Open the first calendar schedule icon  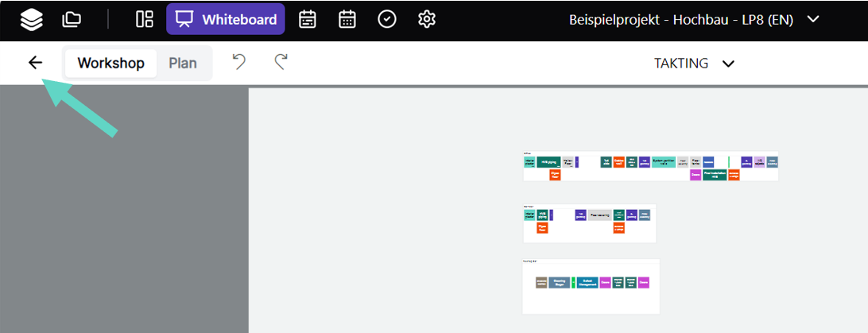pos(308,19)
